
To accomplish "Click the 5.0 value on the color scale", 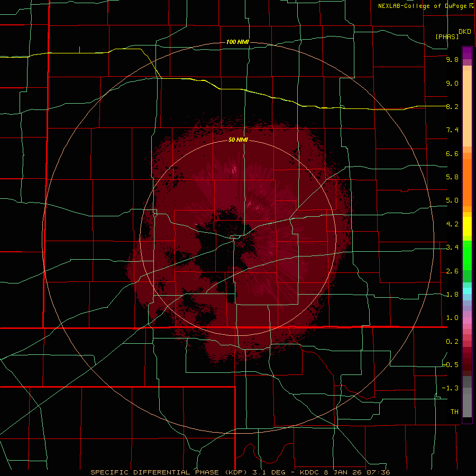I will click(452, 200).
